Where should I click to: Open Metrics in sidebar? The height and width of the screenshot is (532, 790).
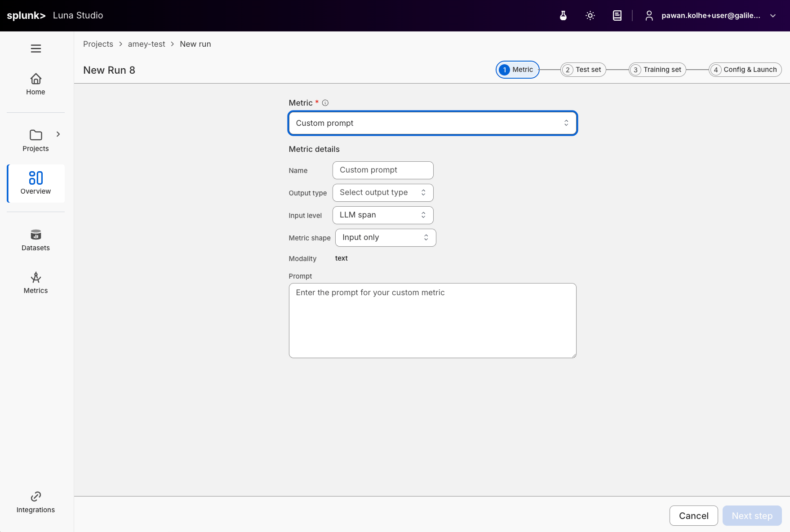tap(36, 283)
